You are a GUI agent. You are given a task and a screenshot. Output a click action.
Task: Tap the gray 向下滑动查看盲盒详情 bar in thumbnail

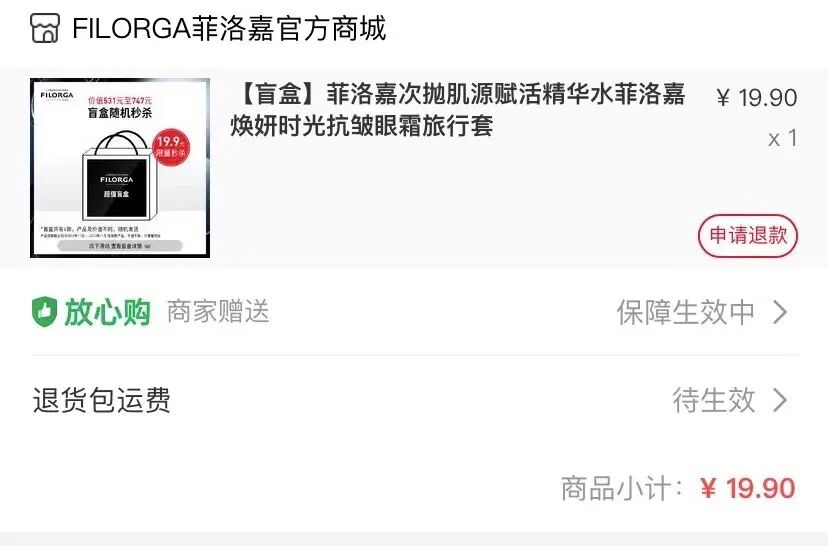(x=120, y=246)
